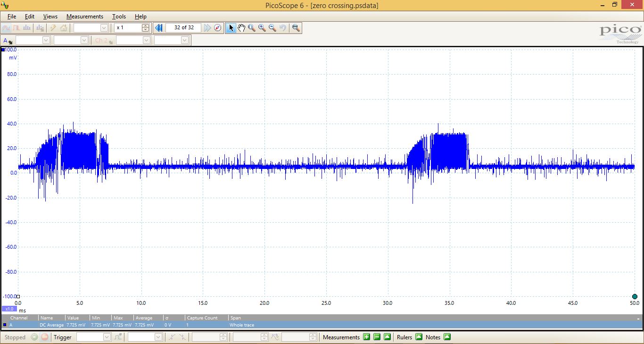Click the zoom-out magnifier tool
The height and width of the screenshot is (344, 644).
(x=272, y=28)
